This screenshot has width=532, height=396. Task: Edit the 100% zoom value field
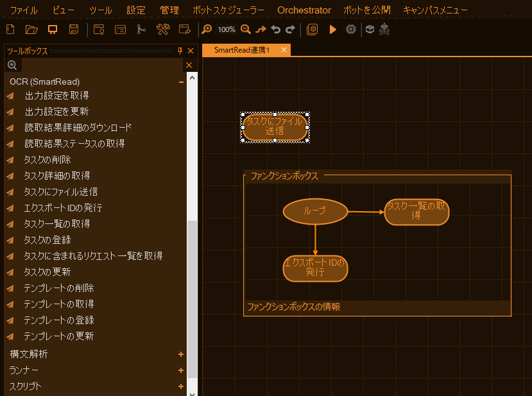click(x=226, y=29)
